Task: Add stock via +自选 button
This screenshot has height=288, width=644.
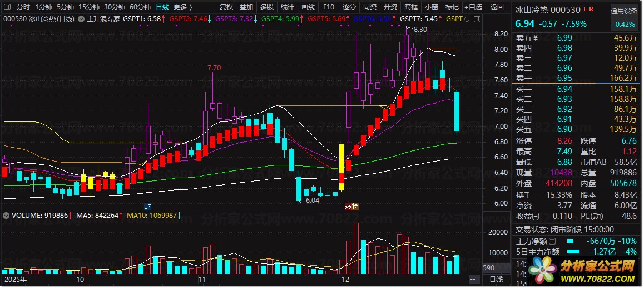Action: (x=474, y=7)
